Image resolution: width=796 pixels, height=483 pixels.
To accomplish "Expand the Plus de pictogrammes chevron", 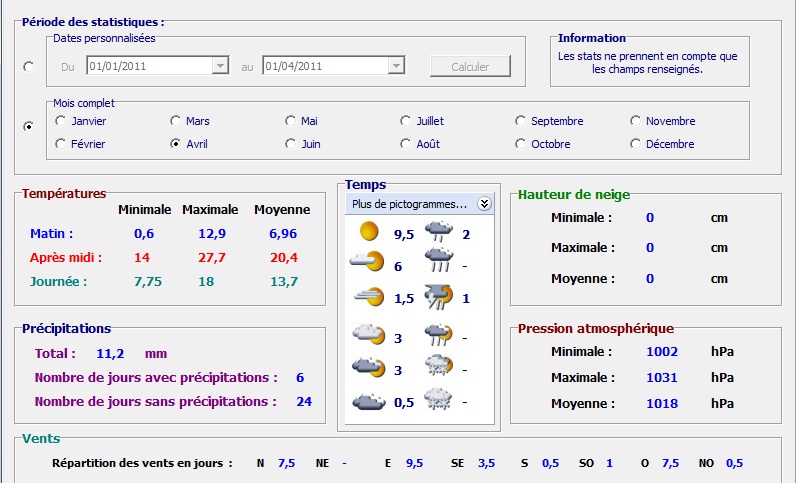I will coord(484,204).
